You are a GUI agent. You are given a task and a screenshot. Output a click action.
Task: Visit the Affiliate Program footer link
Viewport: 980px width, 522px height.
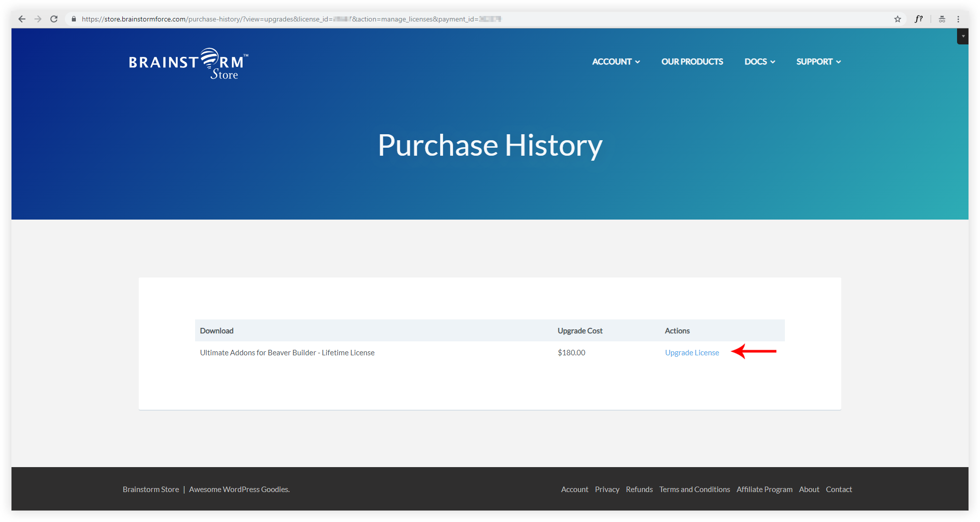[764, 490]
